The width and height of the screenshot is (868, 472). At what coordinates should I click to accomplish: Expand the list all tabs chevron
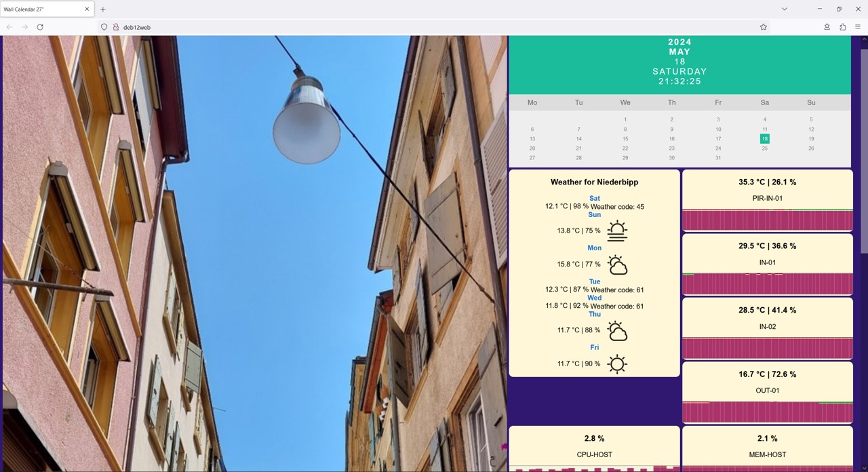tap(784, 9)
